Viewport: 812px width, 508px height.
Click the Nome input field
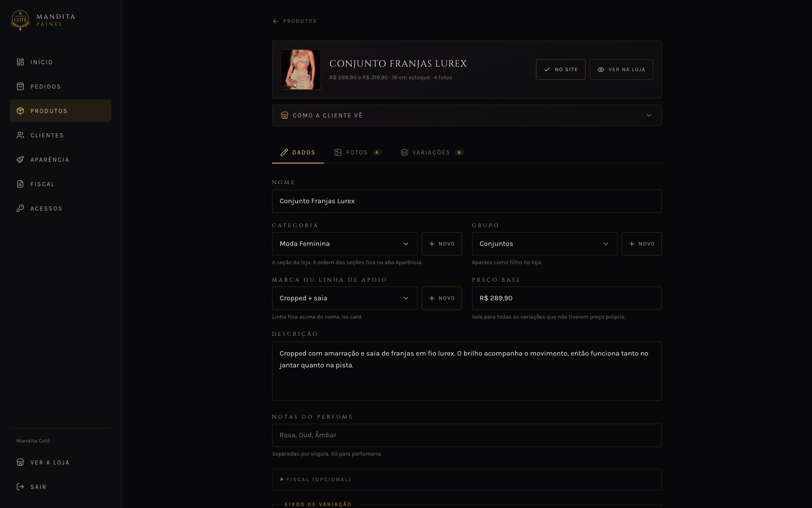[x=466, y=201]
